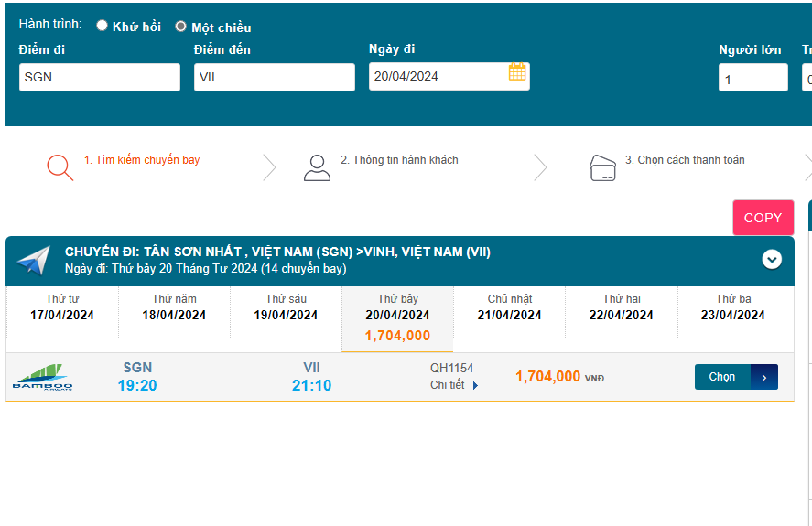Screen dimensions: 812x526
Task: Select the Thứ ba 23/04/2024 date tab
Action: (732, 308)
